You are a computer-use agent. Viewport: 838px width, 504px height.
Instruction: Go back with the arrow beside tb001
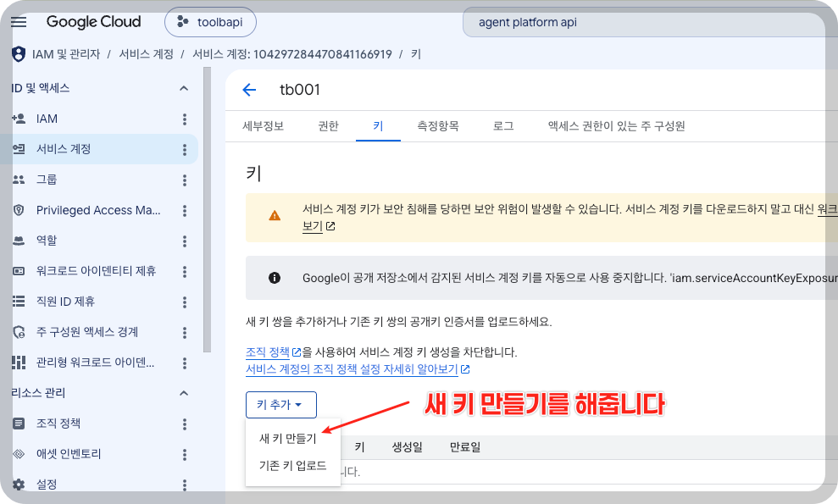point(249,90)
